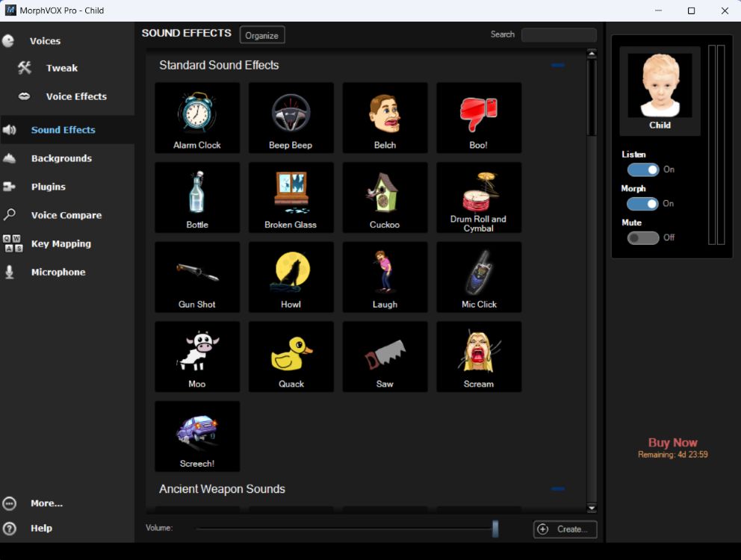Open the Backgrounds panel
Viewport: 741px width, 560px height.
61,158
